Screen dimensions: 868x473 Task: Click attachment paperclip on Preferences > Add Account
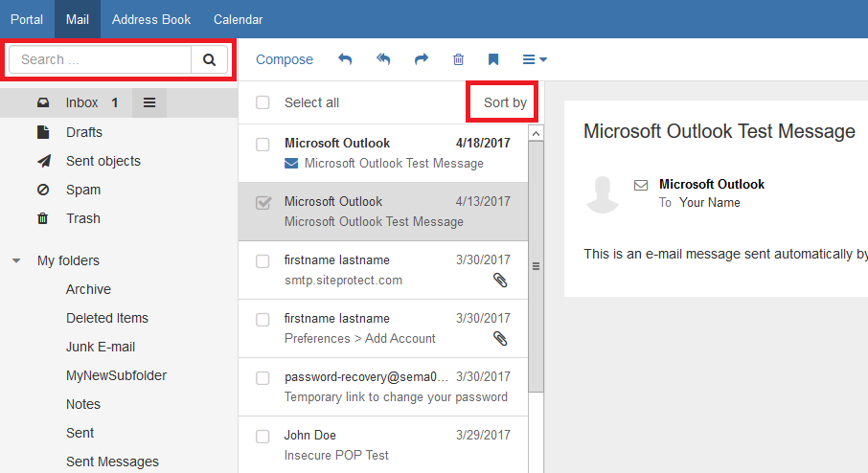[500, 339]
